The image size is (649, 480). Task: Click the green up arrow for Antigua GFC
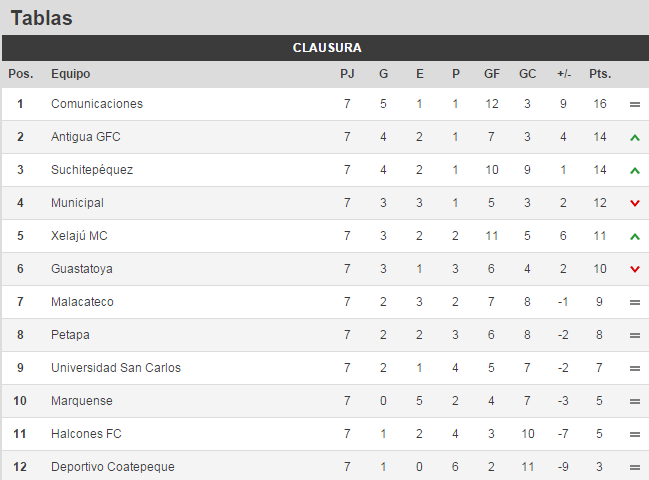click(x=635, y=138)
